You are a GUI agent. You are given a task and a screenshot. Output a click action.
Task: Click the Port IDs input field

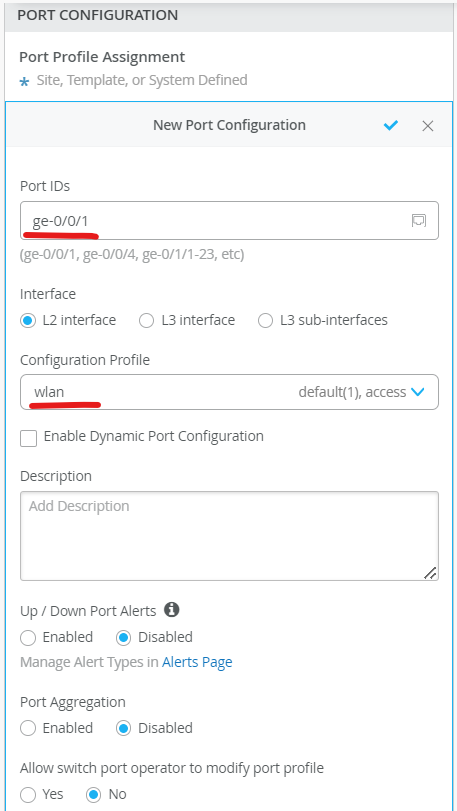click(x=230, y=220)
